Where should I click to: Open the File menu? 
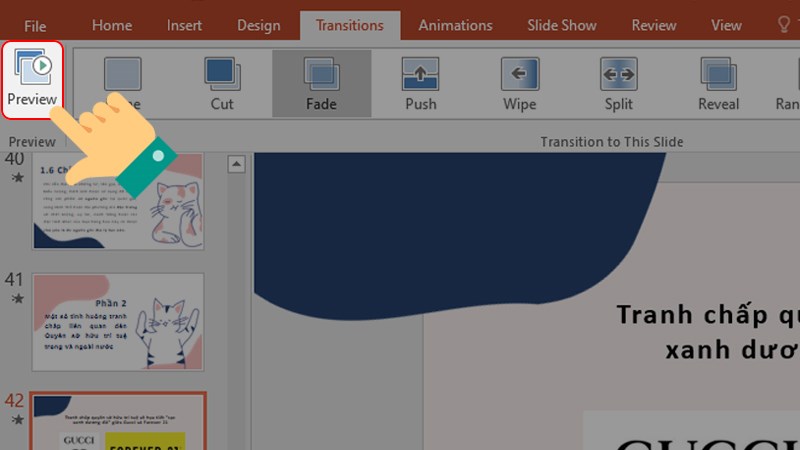point(35,26)
